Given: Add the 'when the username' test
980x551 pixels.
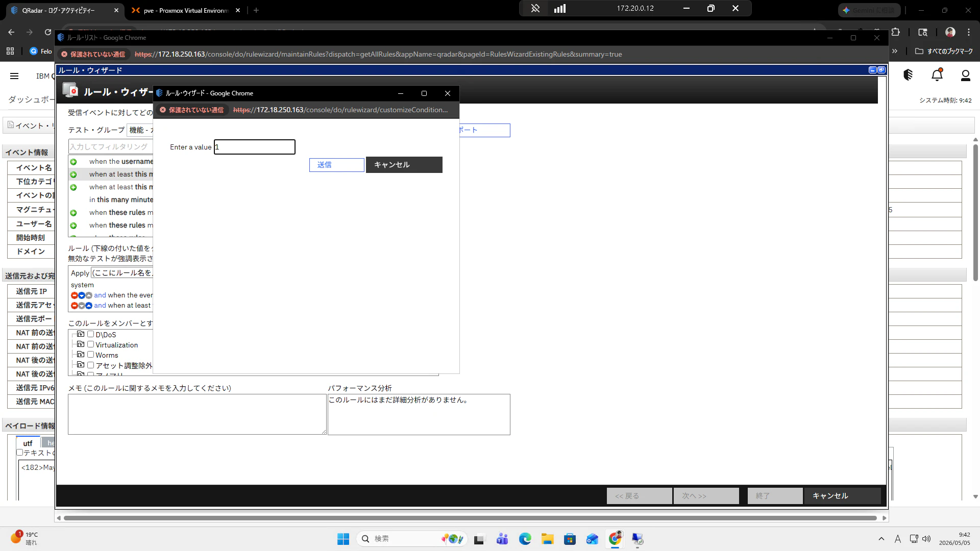Looking at the screenshot, I should pyautogui.click(x=73, y=162).
